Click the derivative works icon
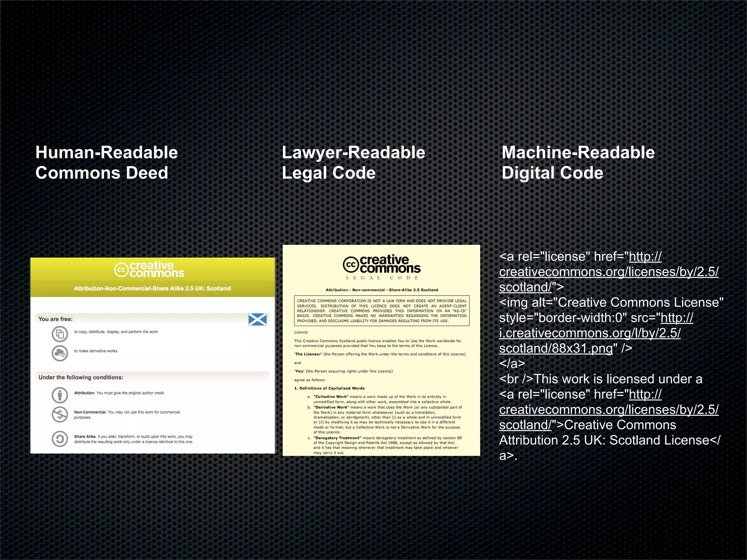Image resolution: width=747 pixels, height=560 pixels. 60,353
